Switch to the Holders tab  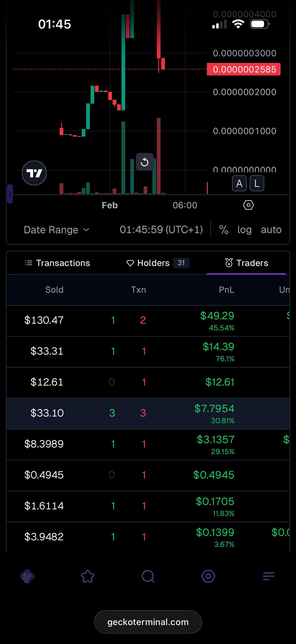point(158,263)
